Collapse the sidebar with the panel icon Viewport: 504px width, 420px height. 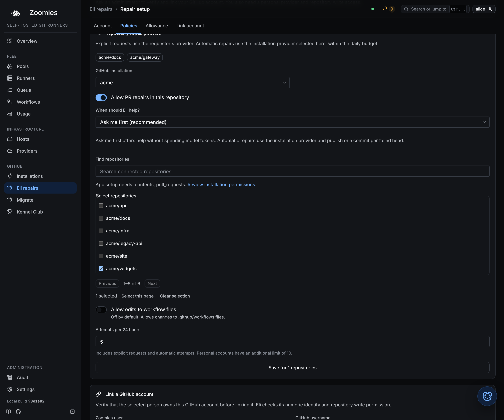72,412
